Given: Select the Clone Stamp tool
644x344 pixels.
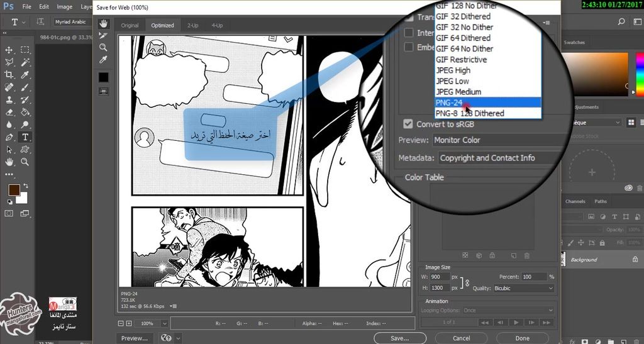Looking at the screenshot, I should pyautogui.click(x=9, y=100).
